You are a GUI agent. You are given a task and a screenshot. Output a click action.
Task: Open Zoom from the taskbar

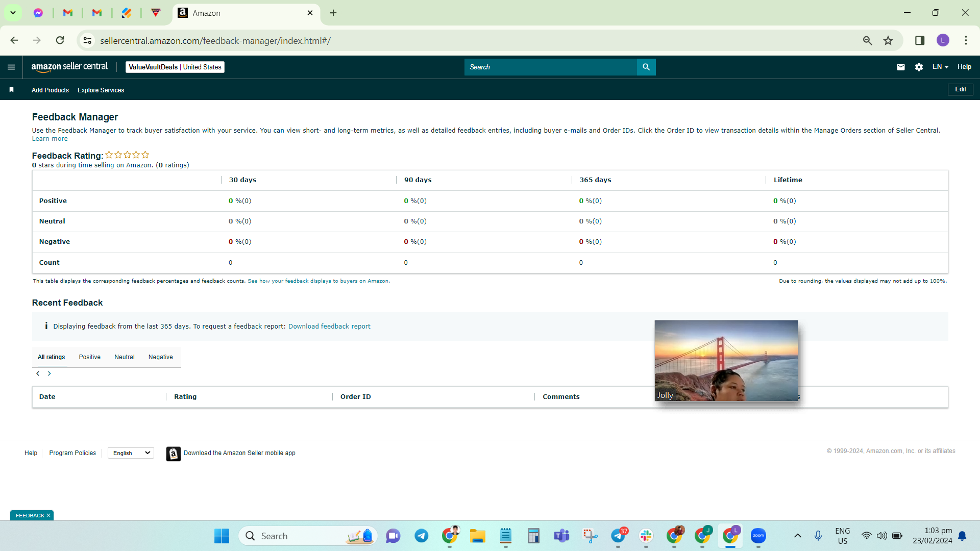758,536
